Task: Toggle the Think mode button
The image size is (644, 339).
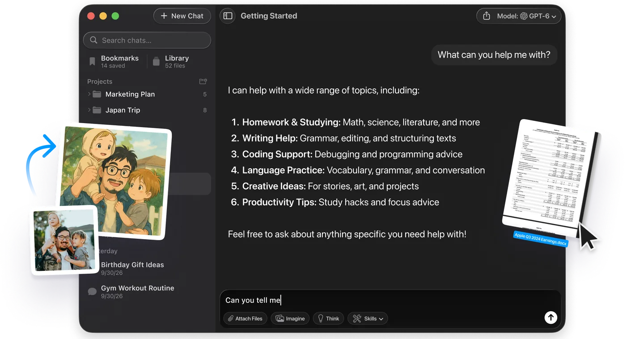Action: pyautogui.click(x=329, y=318)
